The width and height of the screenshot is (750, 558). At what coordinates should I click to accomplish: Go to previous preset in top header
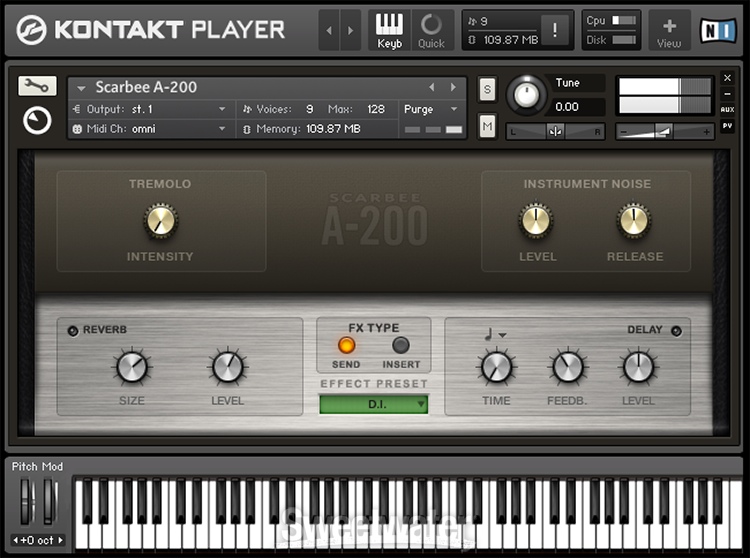pos(329,30)
